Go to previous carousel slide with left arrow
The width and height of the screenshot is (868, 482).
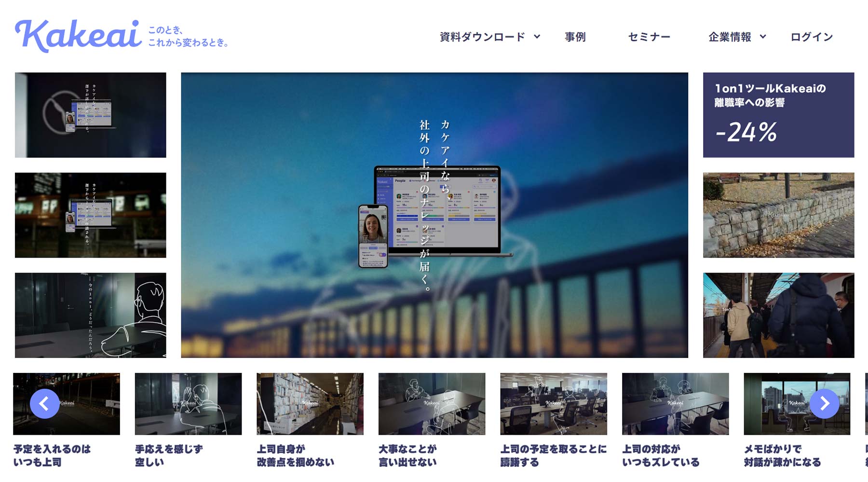pyautogui.click(x=44, y=404)
